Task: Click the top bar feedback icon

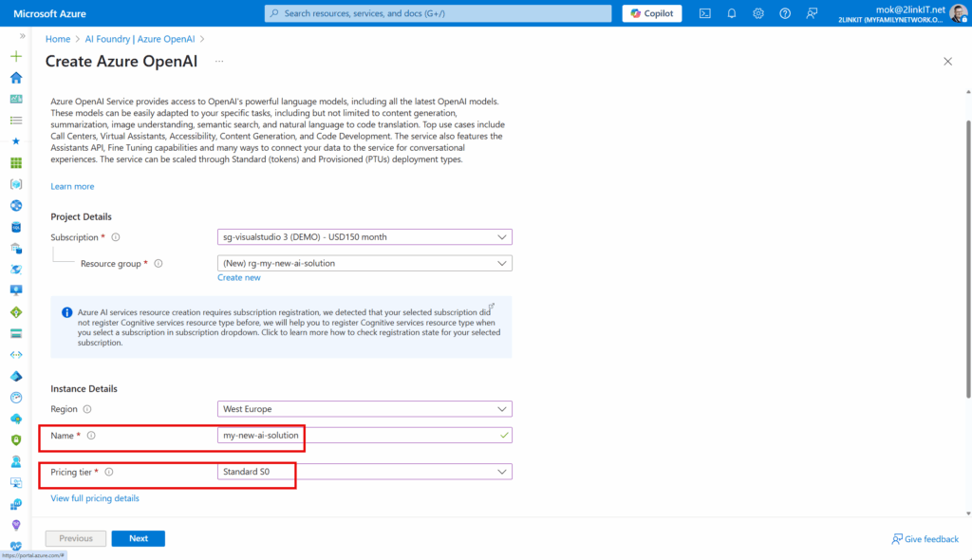Action: pyautogui.click(x=812, y=13)
